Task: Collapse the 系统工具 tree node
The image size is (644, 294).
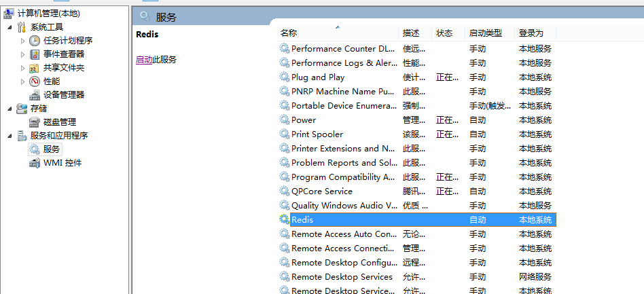Action: point(10,27)
